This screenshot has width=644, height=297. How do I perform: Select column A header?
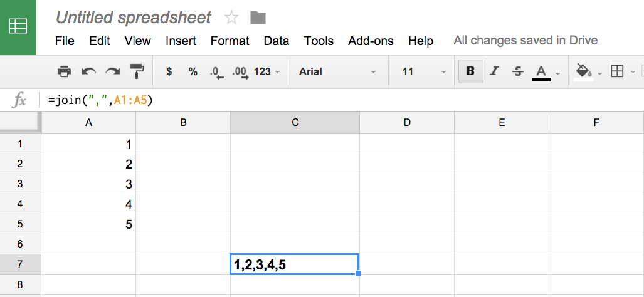pos(88,122)
